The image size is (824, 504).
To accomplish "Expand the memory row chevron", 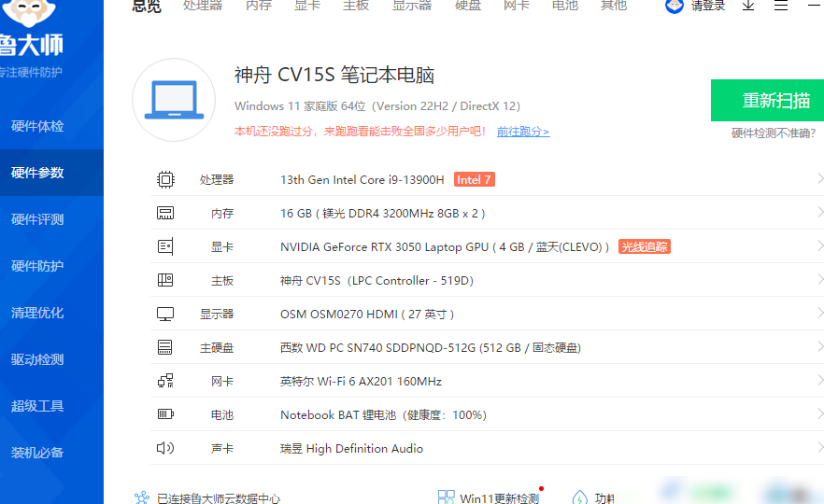I will click(820, 212).
